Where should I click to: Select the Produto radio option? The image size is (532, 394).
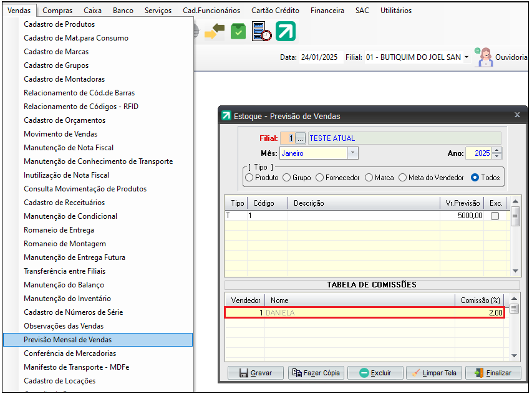[x=249, y=178]
